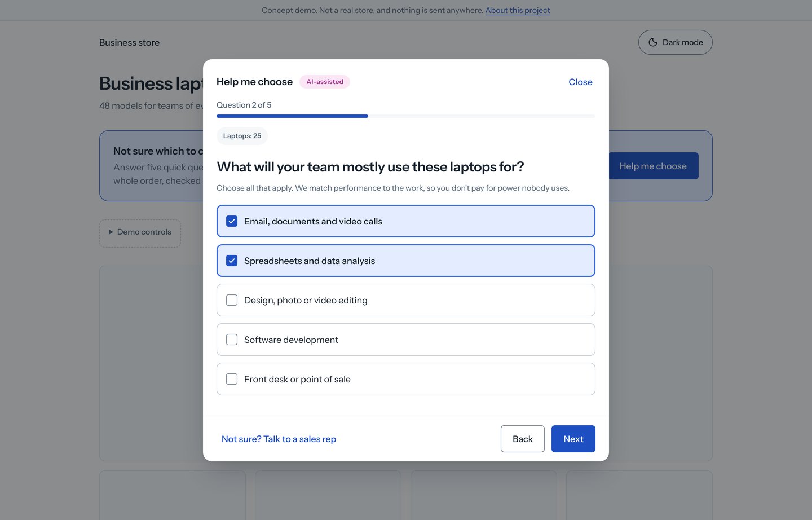Check Design, photo or video editing
Viewport: 812px width, 520px height.
232,300
